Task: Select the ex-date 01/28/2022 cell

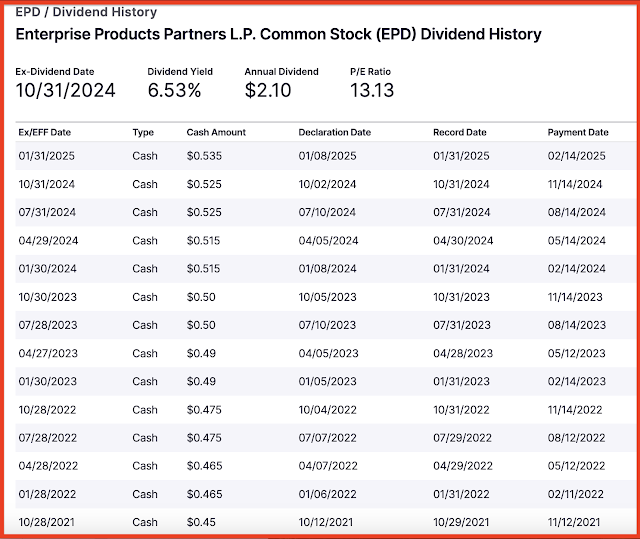Action: (x=47, y=495)
